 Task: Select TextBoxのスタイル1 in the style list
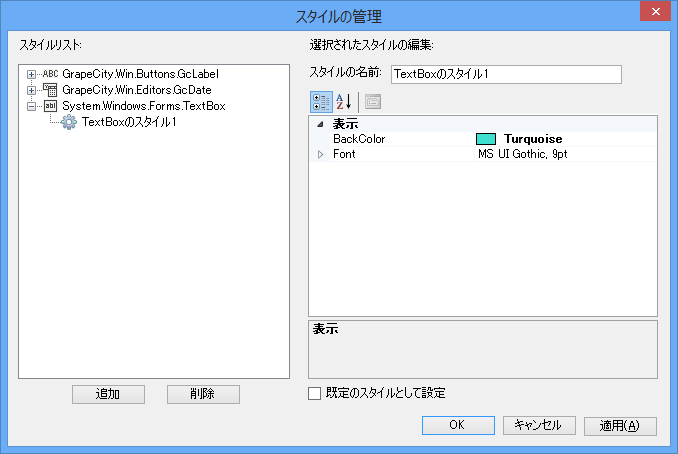(129, 122)
